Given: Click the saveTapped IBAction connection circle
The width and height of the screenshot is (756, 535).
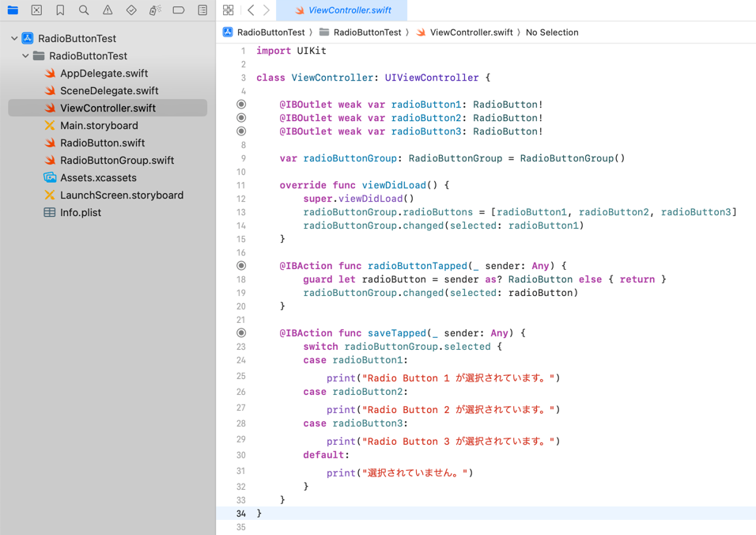Looking at the screenshot, I should point(241,333).
